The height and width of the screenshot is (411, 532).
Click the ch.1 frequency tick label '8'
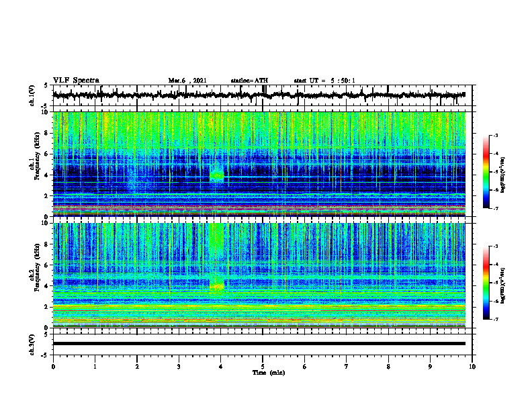point(48,133)
